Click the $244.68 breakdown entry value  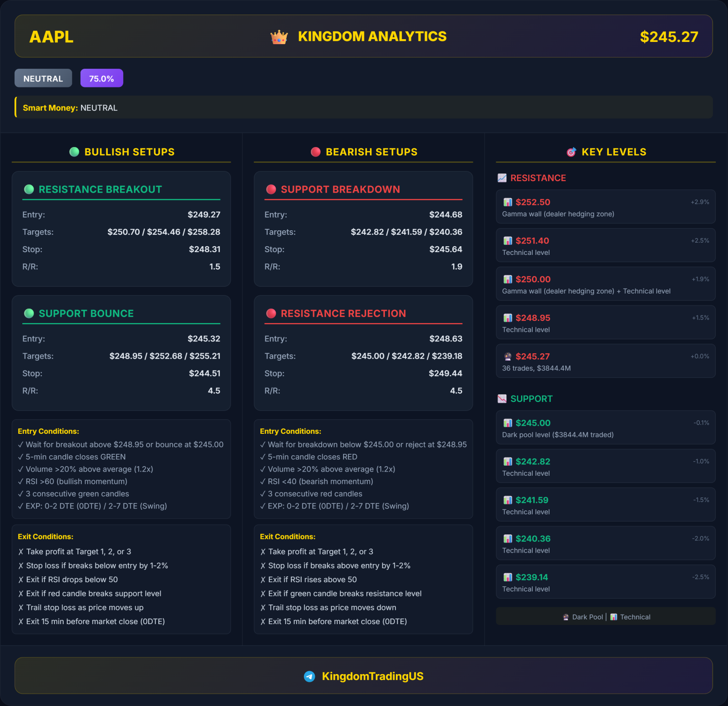point(446,214)
